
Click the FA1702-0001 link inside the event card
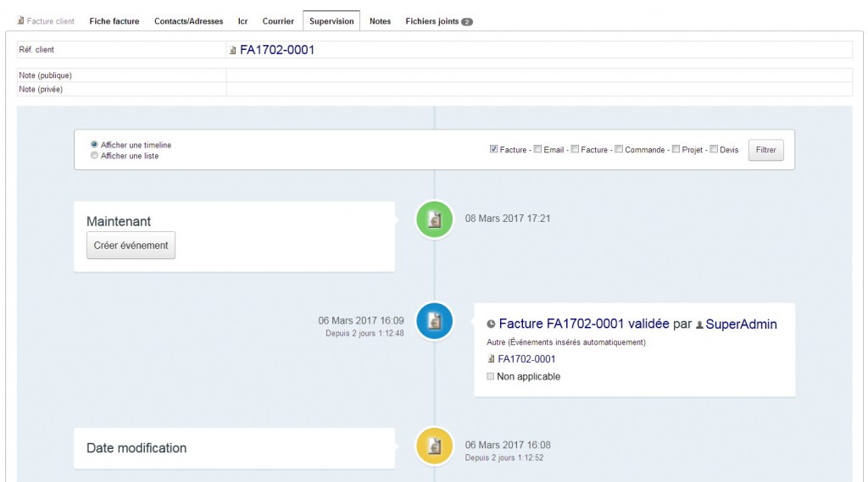(526, 358)
